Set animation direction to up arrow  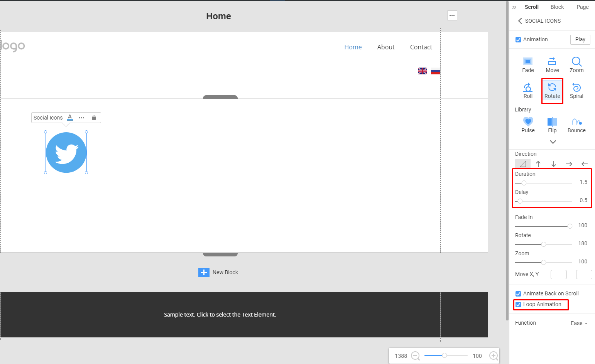[538, 164]
